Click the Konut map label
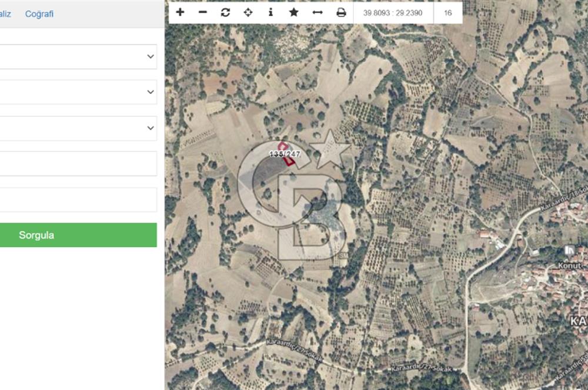 (x=569, y=265)
